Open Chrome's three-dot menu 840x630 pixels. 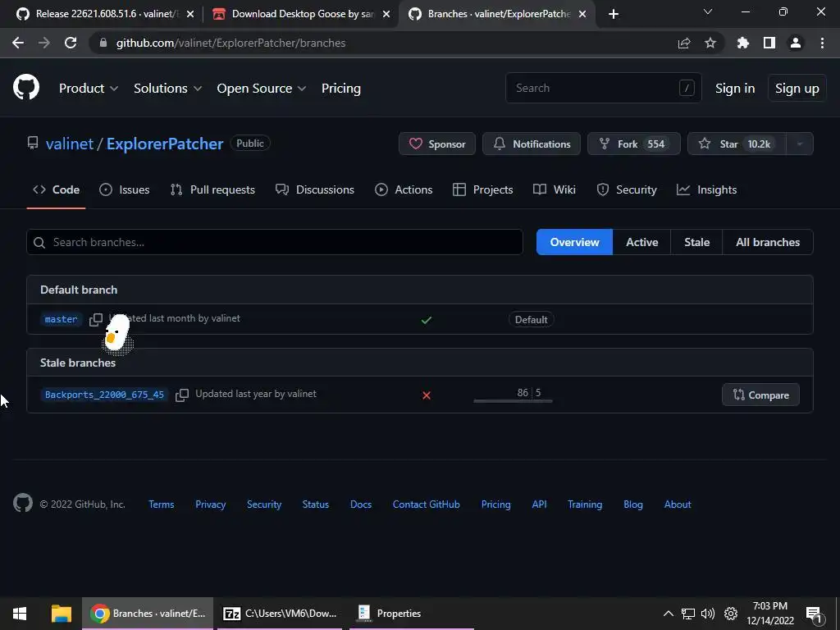point(822,43)
